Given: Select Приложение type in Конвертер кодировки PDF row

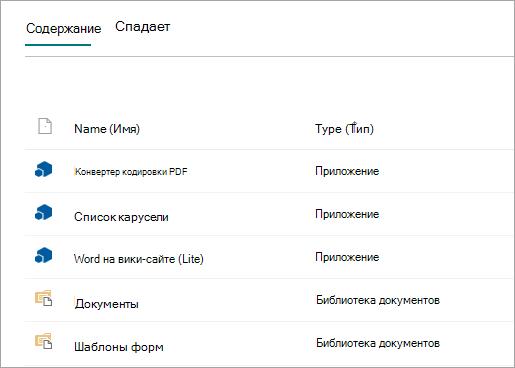Looking at the screenshot, I should [x=347, y=171].
